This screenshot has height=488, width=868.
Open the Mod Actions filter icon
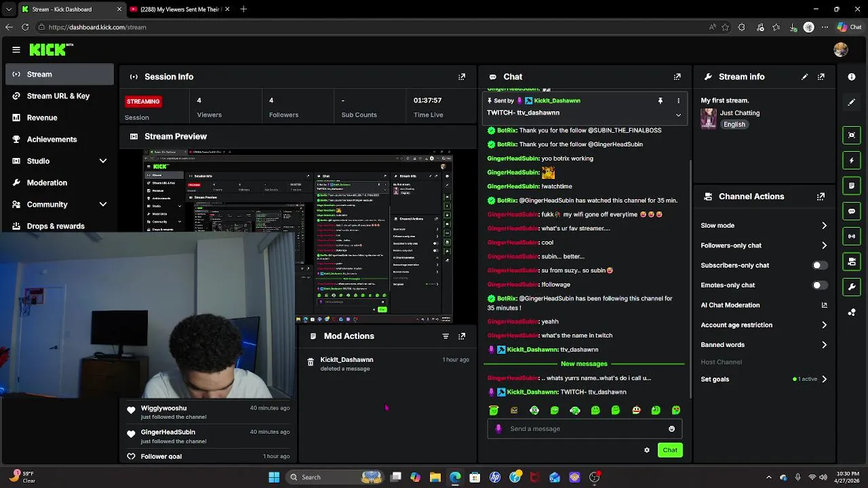point(446,336)
